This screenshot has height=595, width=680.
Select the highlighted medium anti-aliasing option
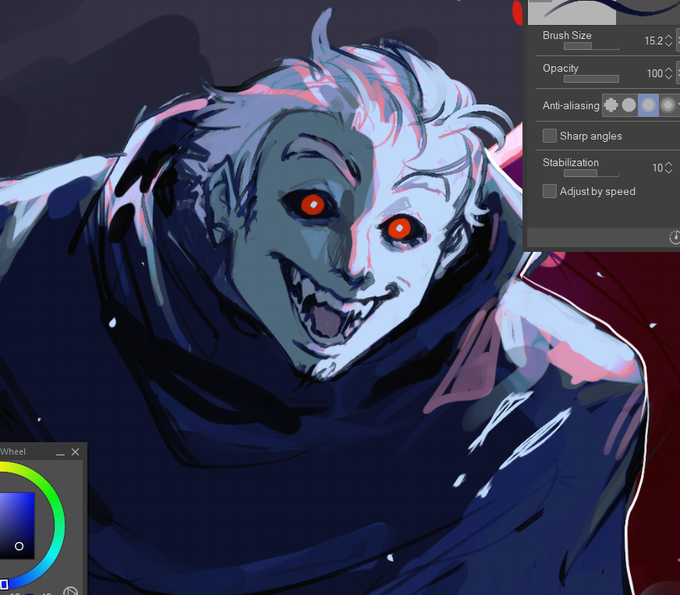[648, 105]
